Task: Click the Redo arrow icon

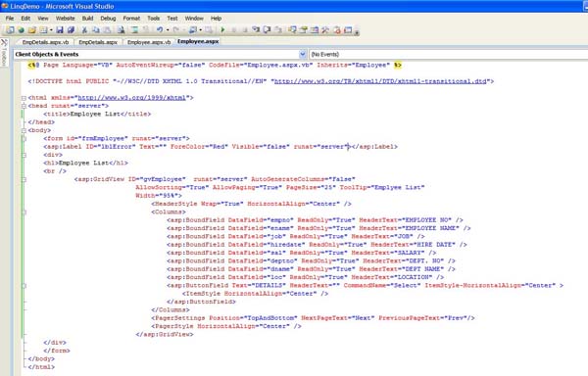Action: [x=175, y=30]
